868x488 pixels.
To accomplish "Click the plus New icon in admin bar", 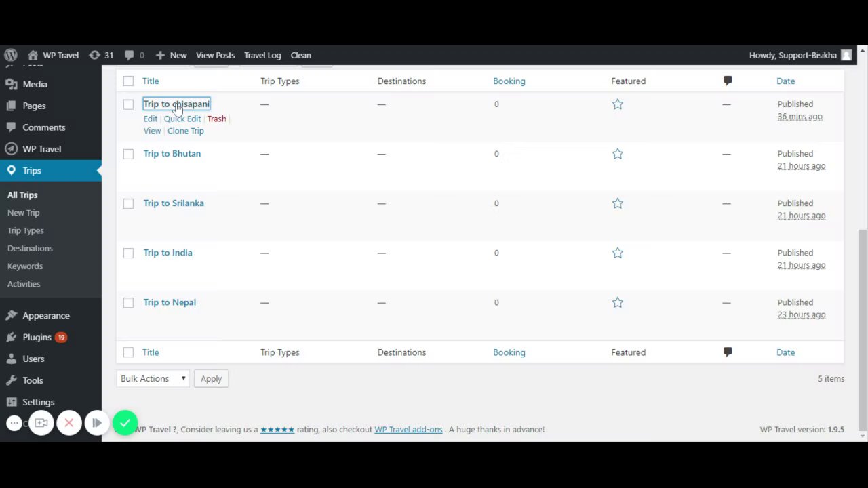I will tap(160, 56).
